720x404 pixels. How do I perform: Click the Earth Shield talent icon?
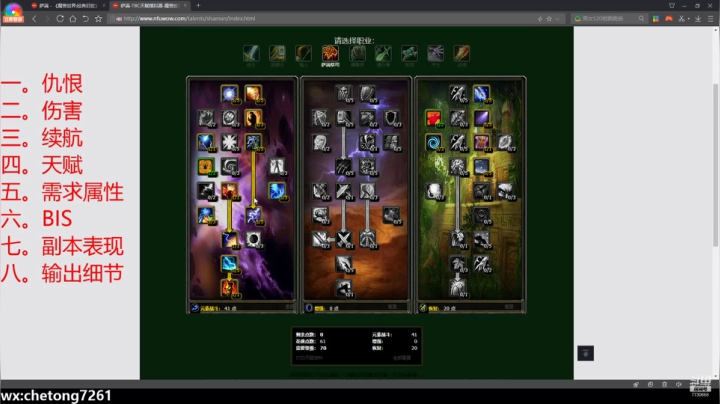(x=457, y=288)
